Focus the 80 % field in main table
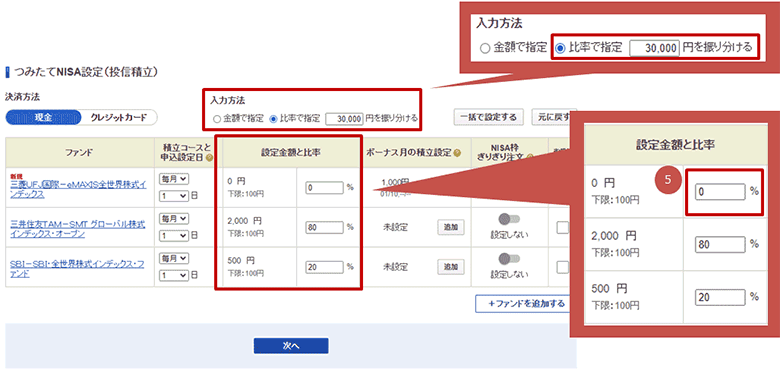The width and height of the screenshot is (780, 374). click(x=325, y=227)
